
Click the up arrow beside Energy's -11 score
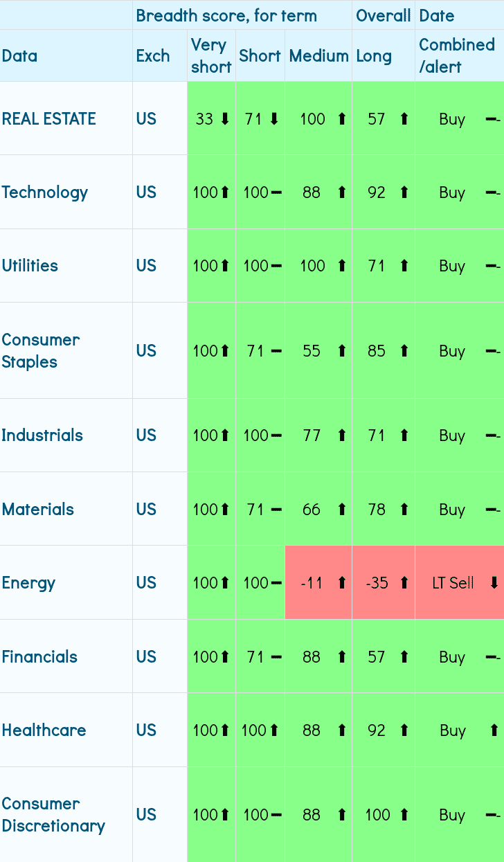pyautogui.click(x=341, y=583)
